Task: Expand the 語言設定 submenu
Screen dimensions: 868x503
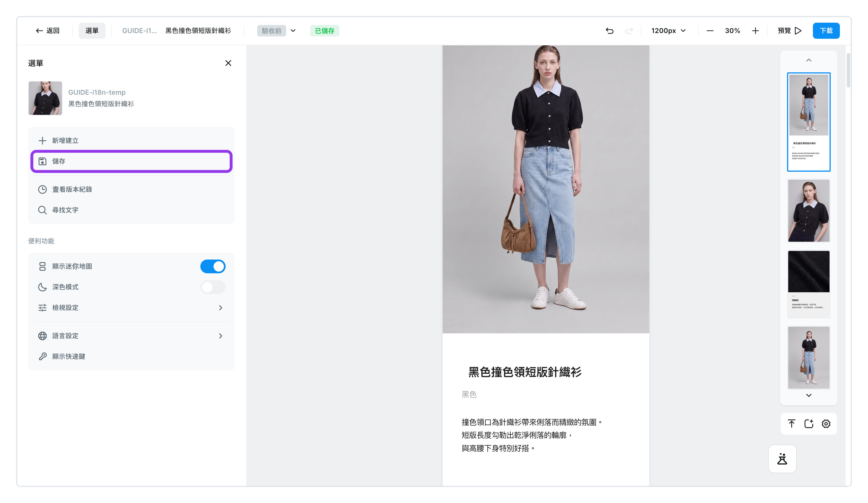Action: [131, 336]
